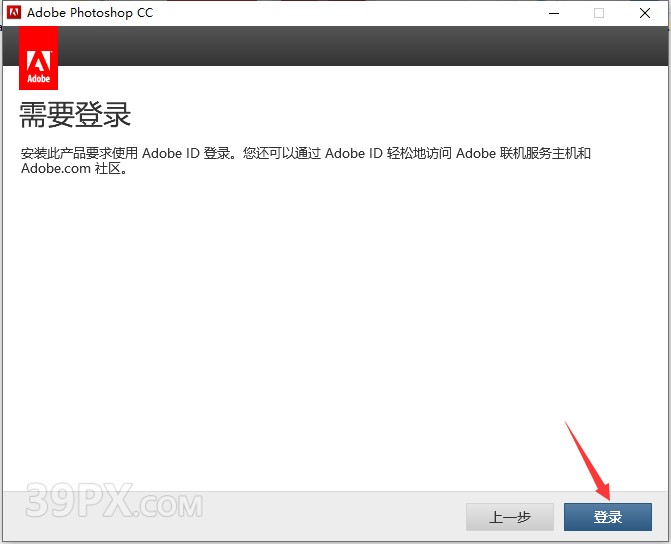Go back with the 上一步 button
Image resolution: width=671 pixels, height=544 pixels.
tap(510, 517)
